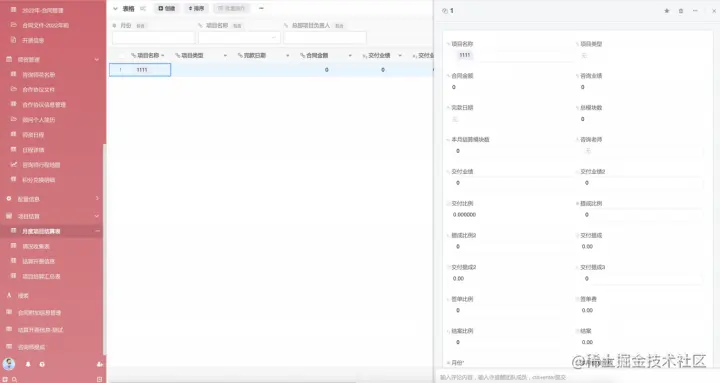Open the more menu on 月度项目结算表

click(97, 231)
